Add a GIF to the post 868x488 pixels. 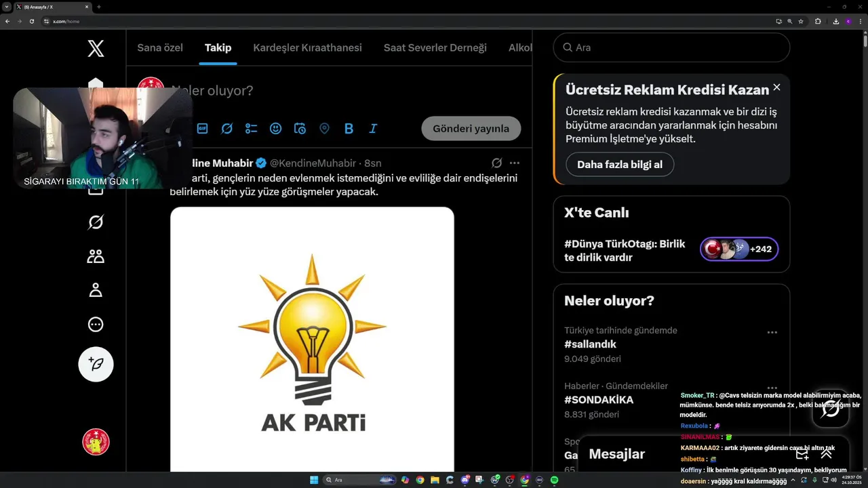coord(203,128)
